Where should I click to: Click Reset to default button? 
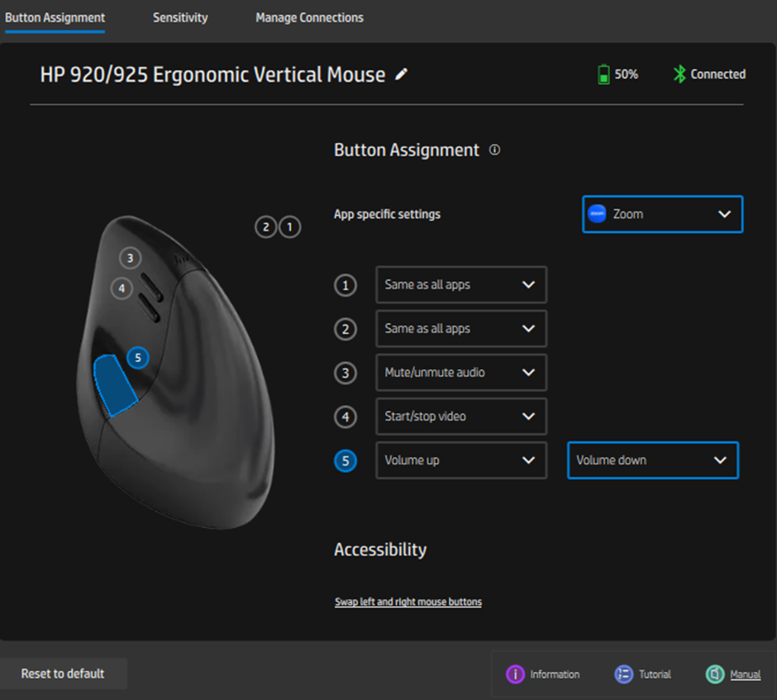click(x=63, y=674)
